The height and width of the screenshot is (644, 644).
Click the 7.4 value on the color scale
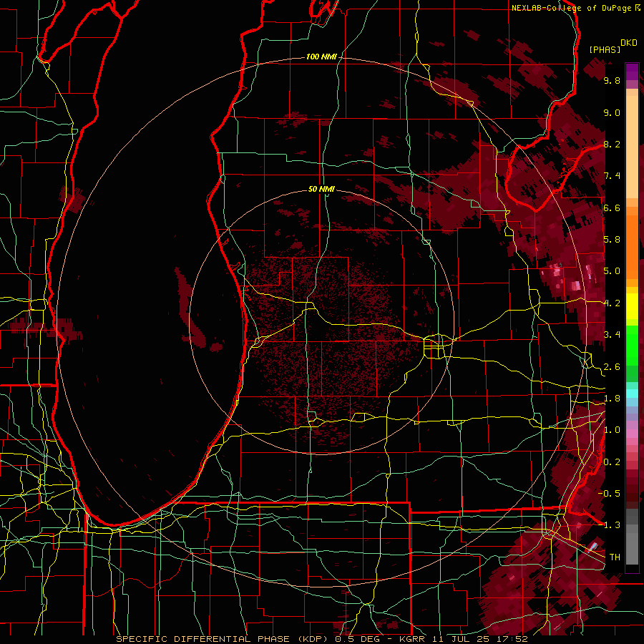click(612, 176)
